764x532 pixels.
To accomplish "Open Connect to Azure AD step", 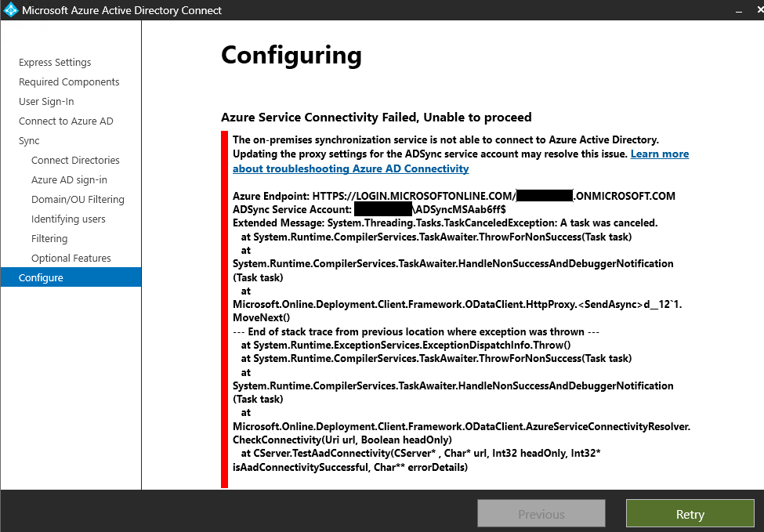I will 66,121.
